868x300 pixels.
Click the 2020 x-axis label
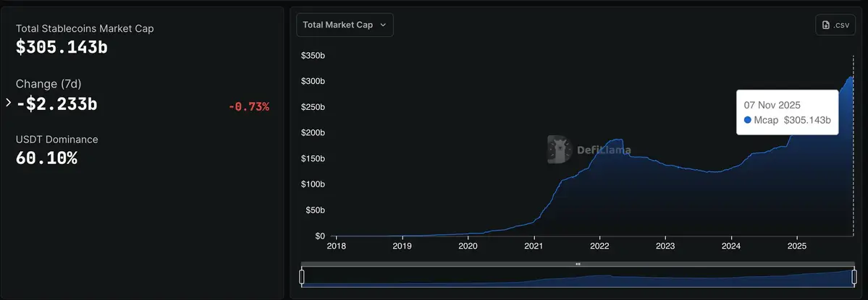coord(468,245)
